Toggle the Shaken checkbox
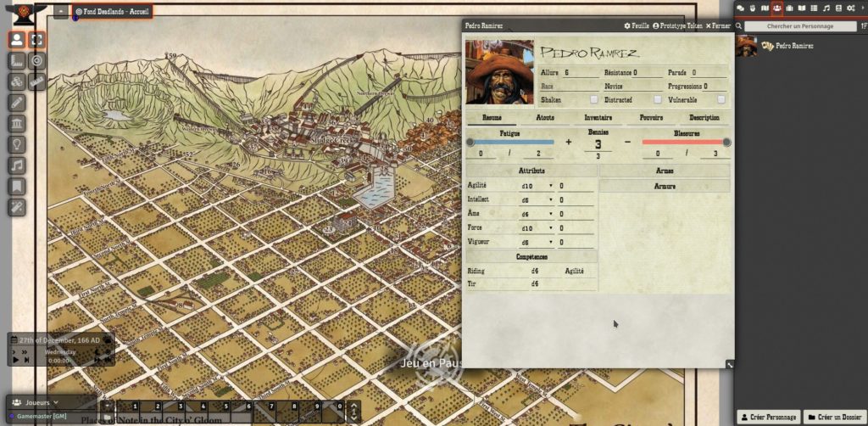Viewport: 868px width, 426px height. [594, 100]
